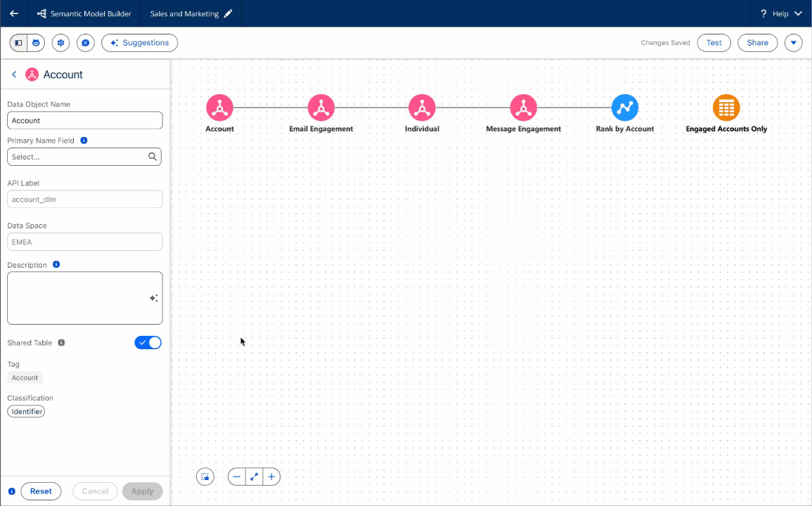812x506 pixels.
Task: Open the Suggestions panel
Action: 139,43
